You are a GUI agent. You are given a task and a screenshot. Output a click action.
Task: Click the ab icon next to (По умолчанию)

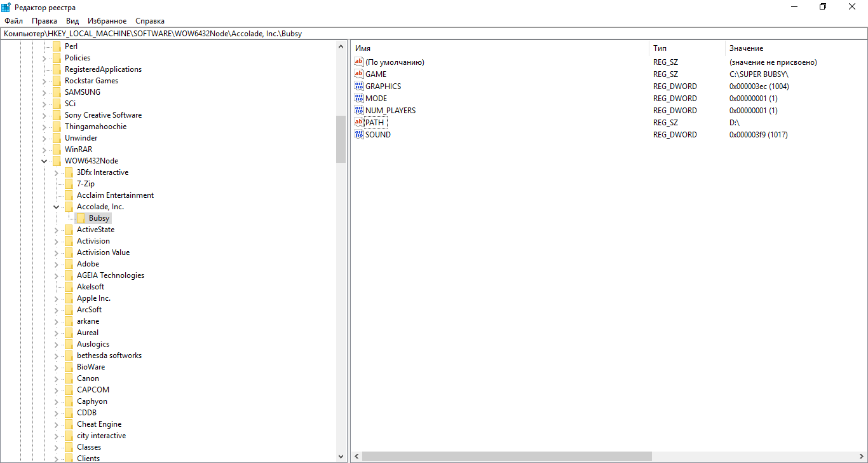[x=358, y=62]
